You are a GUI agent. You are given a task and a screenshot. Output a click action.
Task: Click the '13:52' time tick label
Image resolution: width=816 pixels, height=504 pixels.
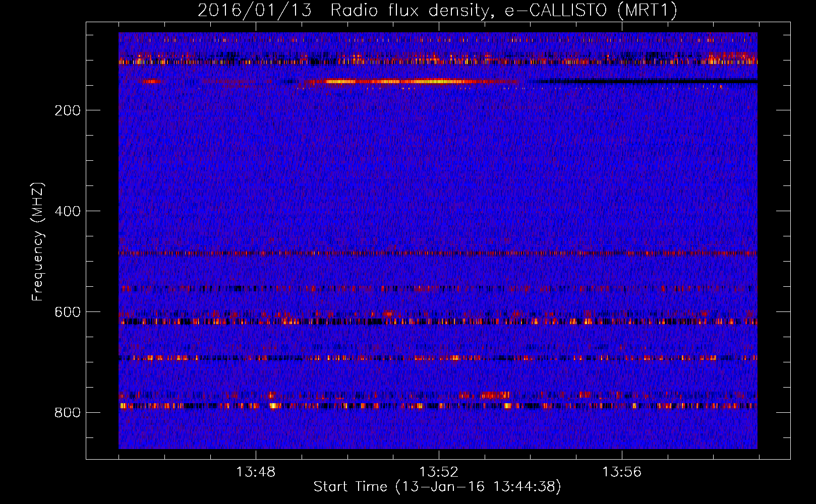(439, 472)
